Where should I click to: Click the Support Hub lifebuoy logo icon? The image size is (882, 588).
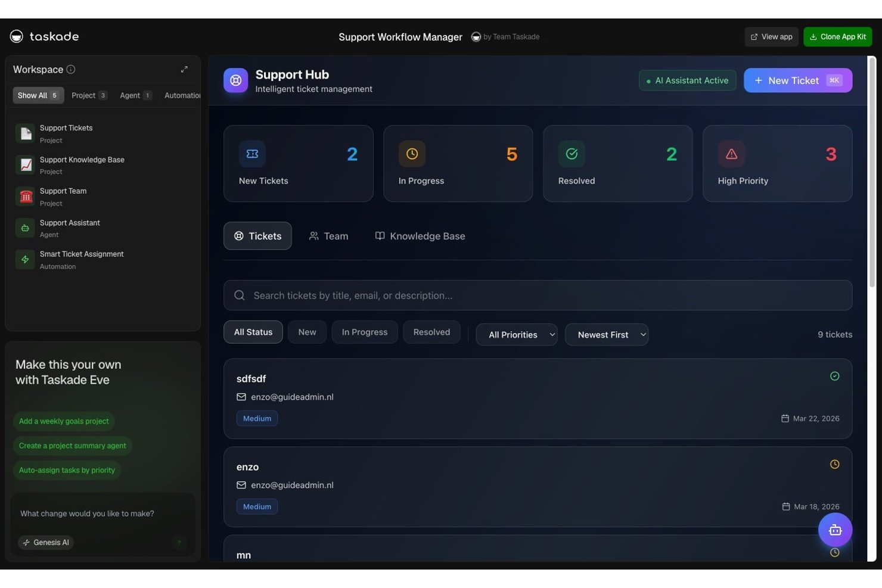point(236,80)
